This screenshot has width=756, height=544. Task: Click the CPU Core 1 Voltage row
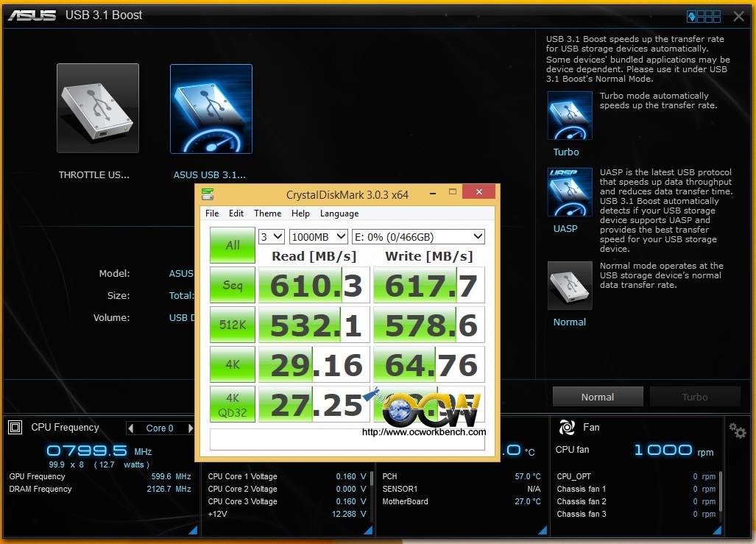(287, 476)
